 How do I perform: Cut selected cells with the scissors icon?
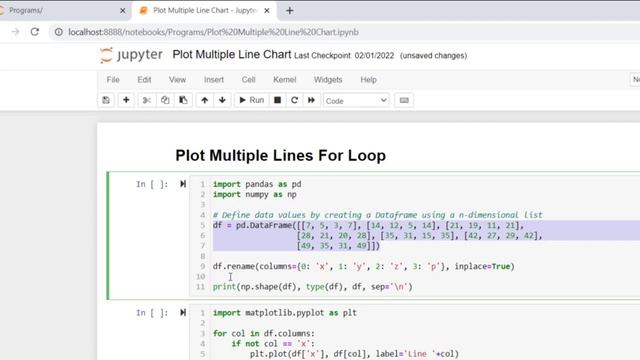pos(147,100)
